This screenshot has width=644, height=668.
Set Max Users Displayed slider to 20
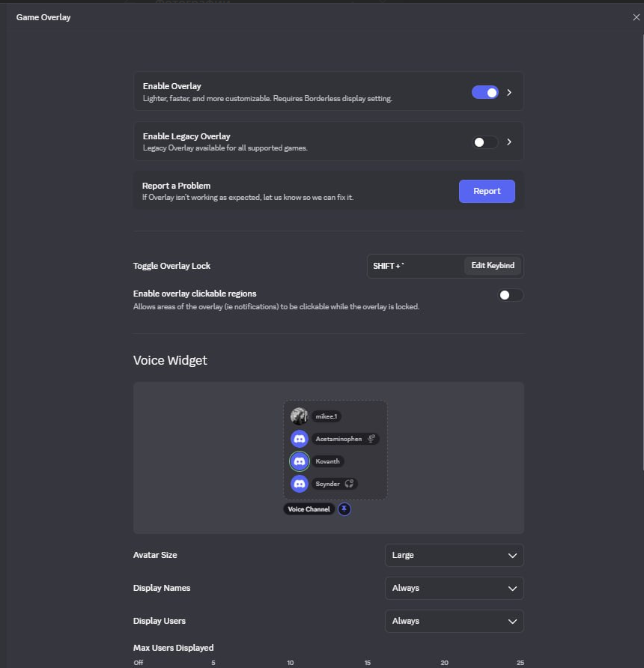point(444,663)
